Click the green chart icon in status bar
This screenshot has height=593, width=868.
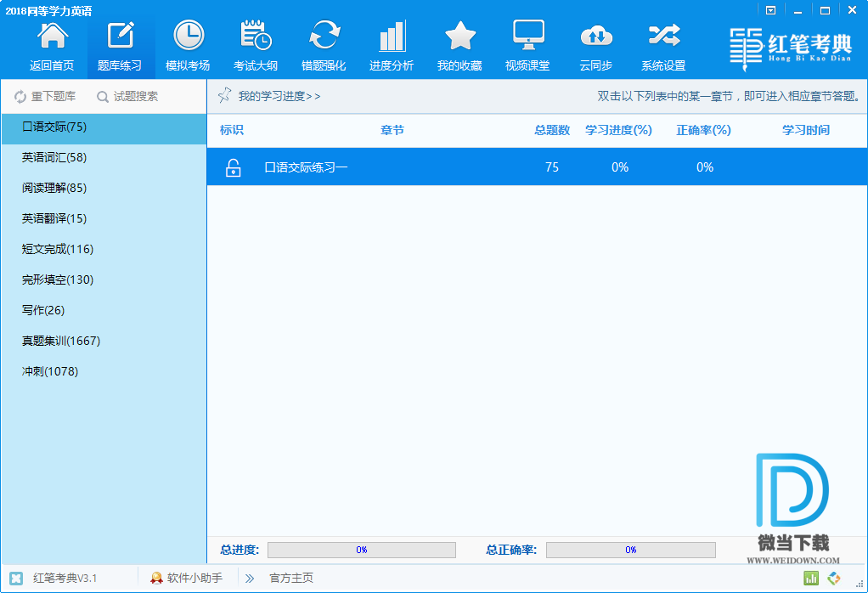pos(811,578)
